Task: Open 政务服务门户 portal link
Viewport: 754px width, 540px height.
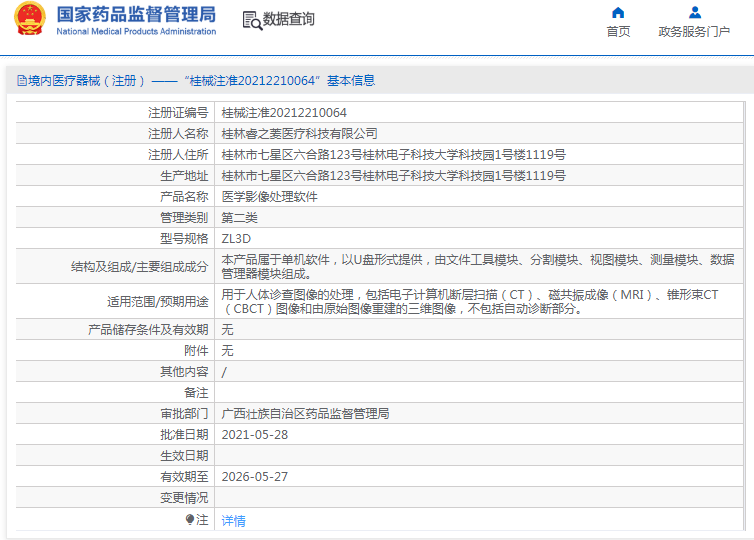Action: pyautogui.click(x=694, y=32)
